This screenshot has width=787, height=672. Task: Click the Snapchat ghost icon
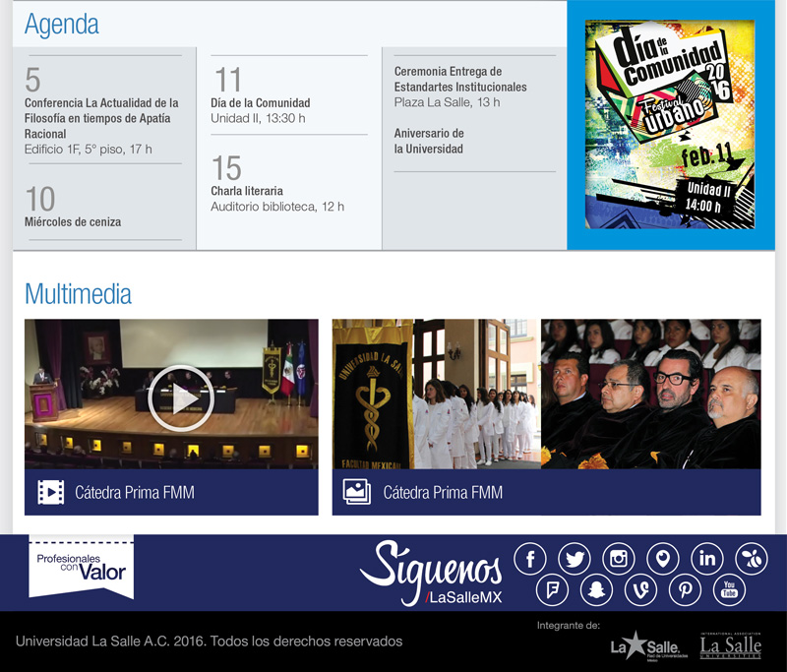[596, 590]
